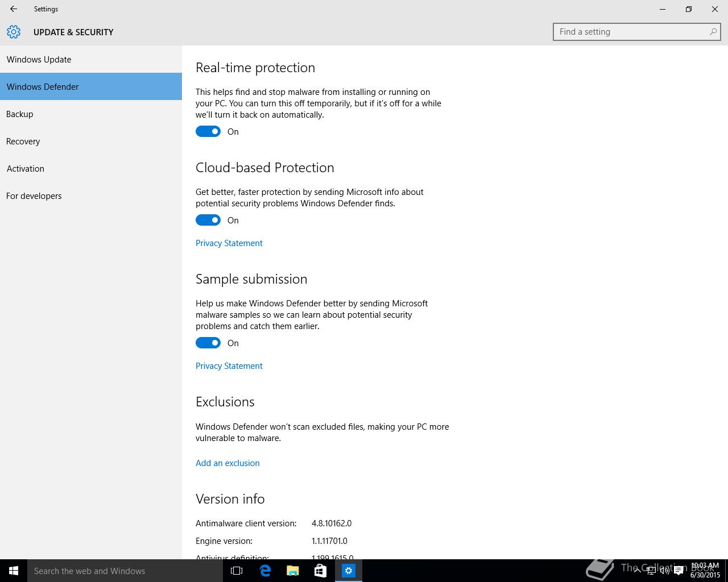Open the Activation section
This screenshot has height=582, width=728.
91,168
